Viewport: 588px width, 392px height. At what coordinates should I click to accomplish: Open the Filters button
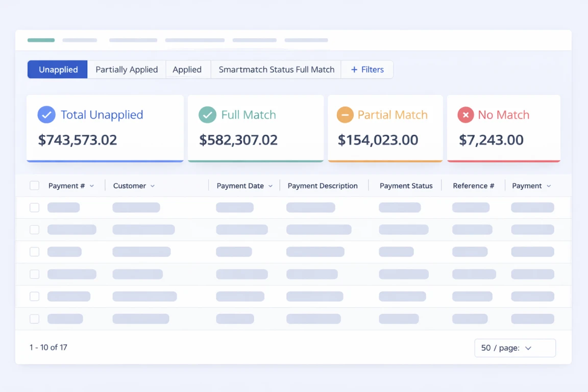pos(367,70)
